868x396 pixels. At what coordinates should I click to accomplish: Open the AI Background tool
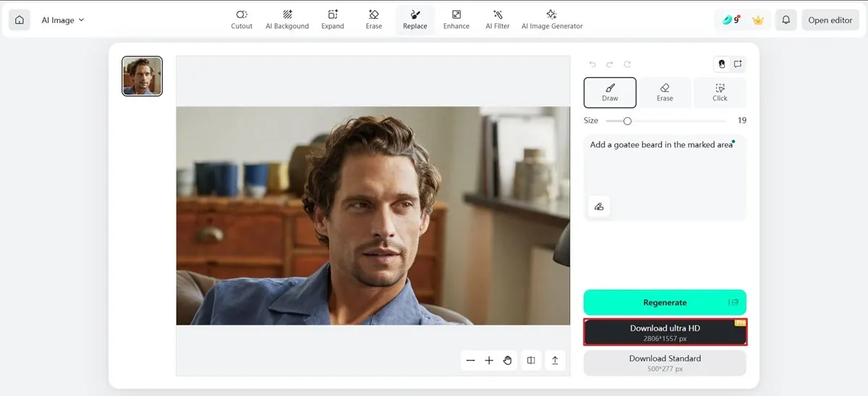(287, 20)
